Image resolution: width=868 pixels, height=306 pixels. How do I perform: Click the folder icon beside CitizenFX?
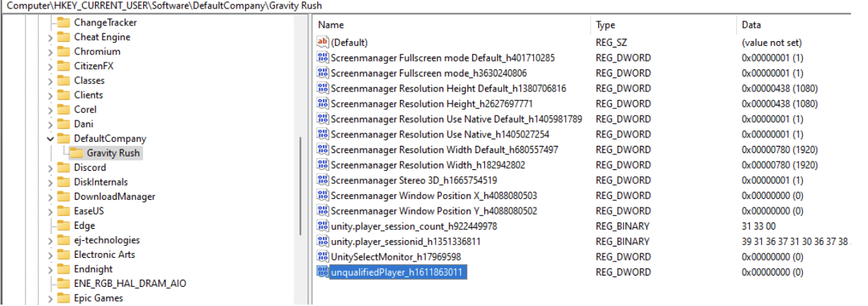pyautogui.click(x=64, y=66)
